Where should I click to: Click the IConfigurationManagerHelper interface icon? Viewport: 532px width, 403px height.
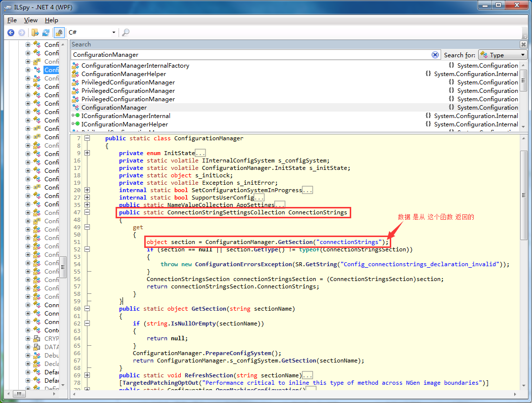pos(75,124)
